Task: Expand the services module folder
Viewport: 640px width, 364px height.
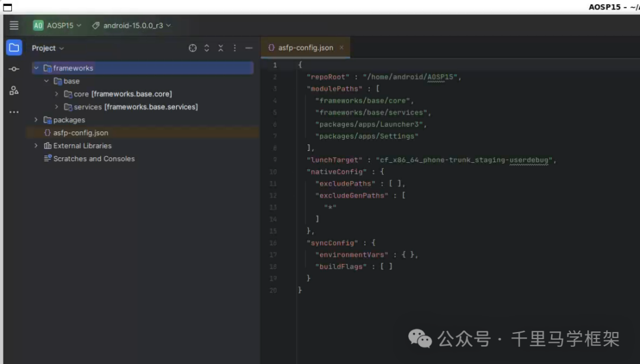Action: pos(57,107)
